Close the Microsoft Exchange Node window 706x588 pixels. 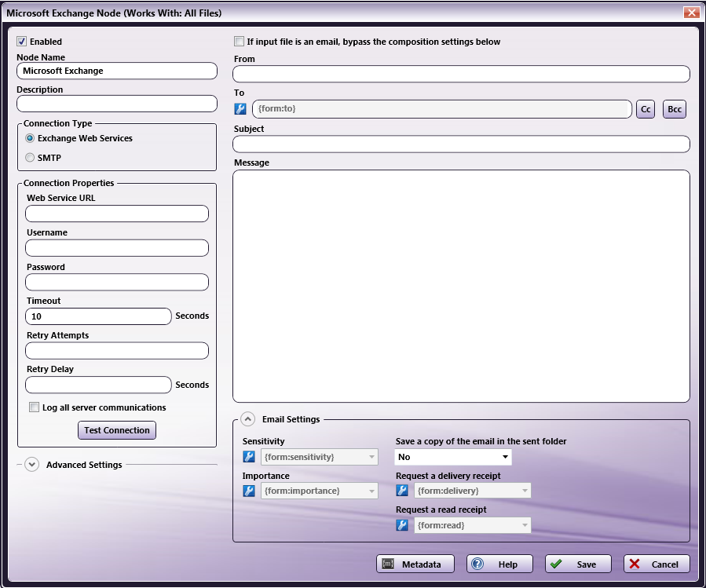(x=691, y=13)
